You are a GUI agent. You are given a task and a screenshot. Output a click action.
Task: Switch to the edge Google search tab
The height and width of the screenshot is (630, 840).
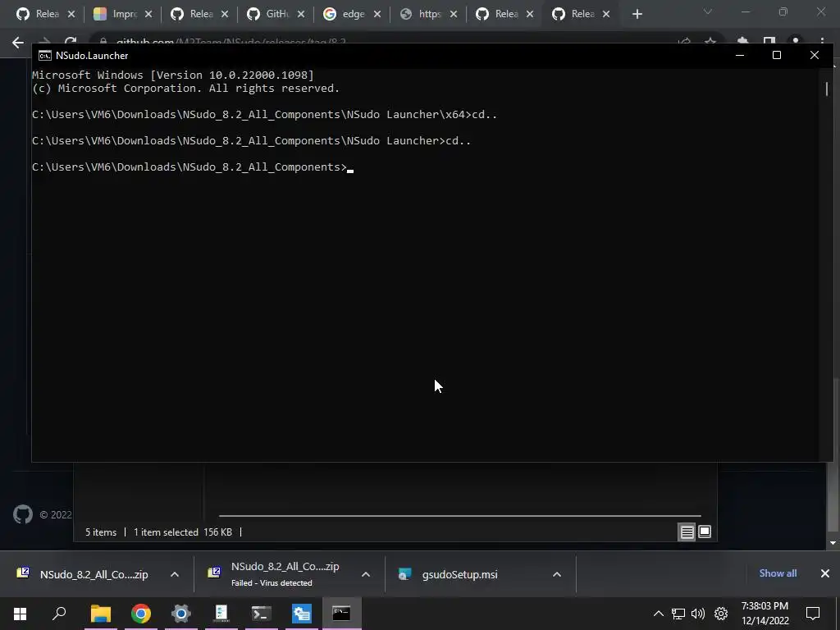[352, 14]
